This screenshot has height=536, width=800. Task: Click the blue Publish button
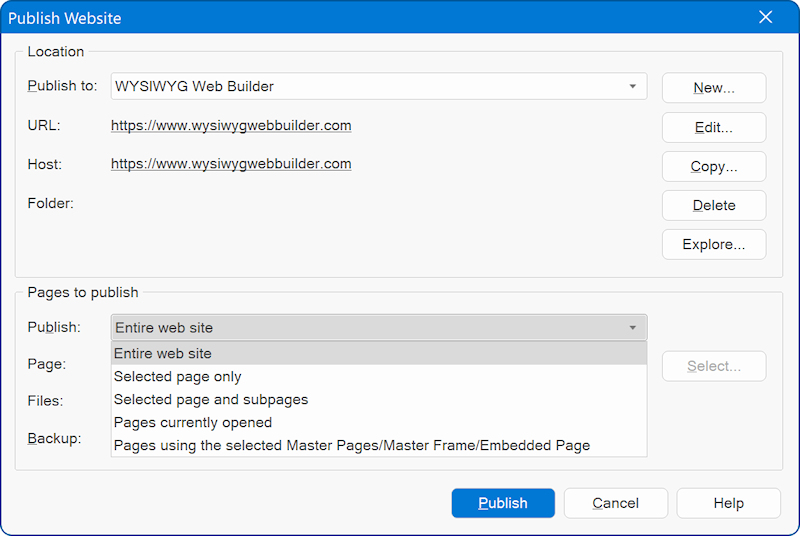503,503
